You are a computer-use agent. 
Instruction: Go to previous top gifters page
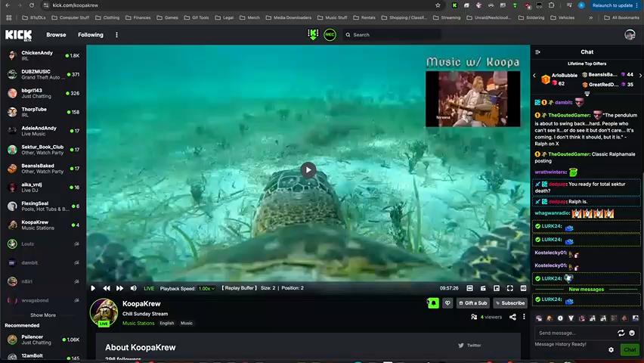534,76
